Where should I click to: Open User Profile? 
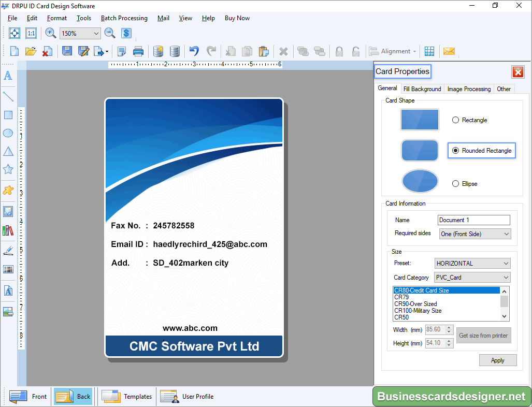coord(187,396)
